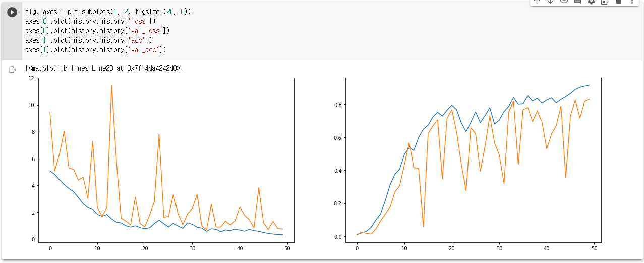Screen dimensions: 644x263
Task: Add a comment to the cell
Action: tap(578, 2)
